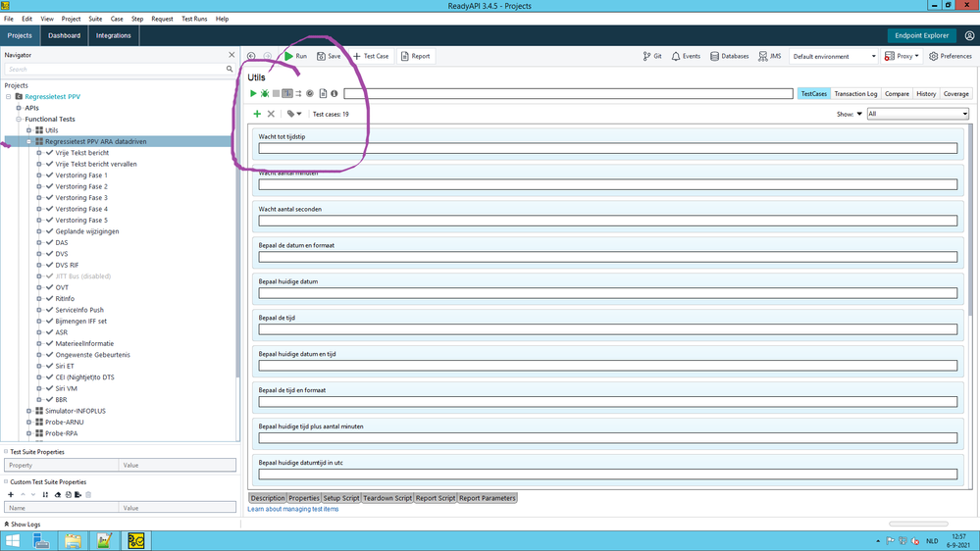Viewport: 980px width, 551px height.
Task: Expand the Utils test suite node
Action: [29, 130]
